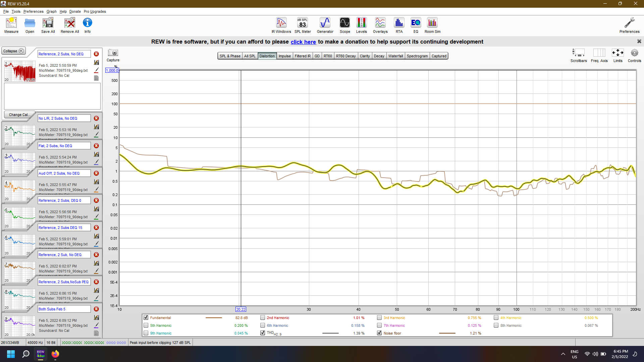Image resolution: width=644 pixels, height=362 pixels.
Task: Enable the 4th Harmonic checkbox
Action: [496, 317]
